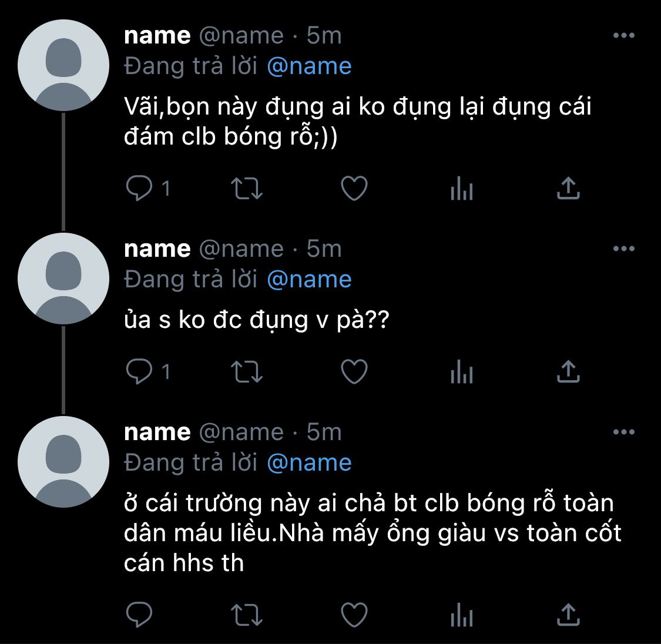The height and width of the screenshot is (644, 661).
Task: Reply to the last tweet about trường này
Action: pos(139,615)
